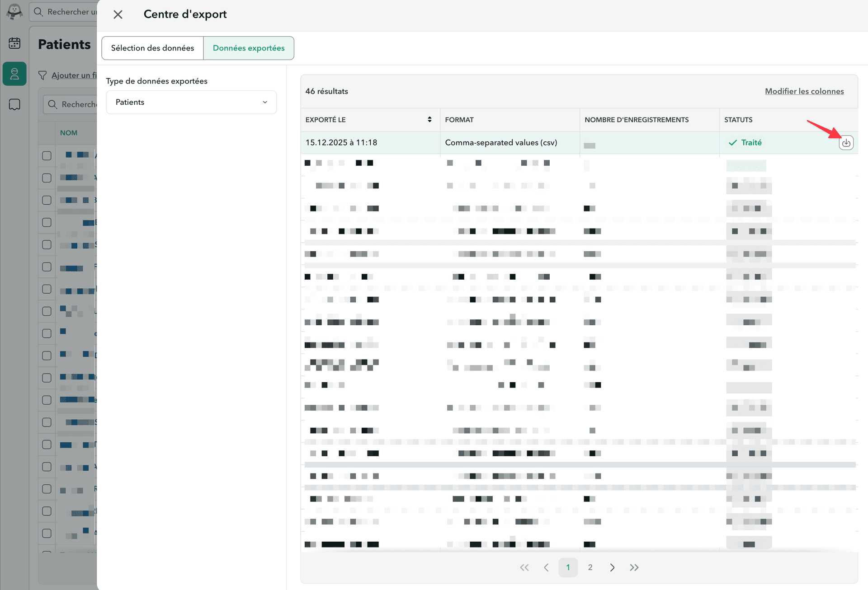
Task: Select the Patients section in the sidebar
Action: click(14, 74)
